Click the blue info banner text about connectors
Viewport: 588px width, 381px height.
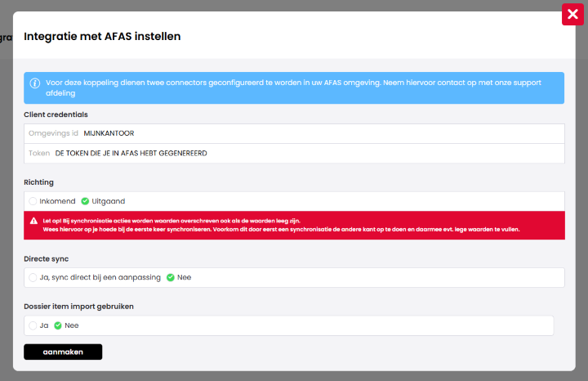pos(293,87)
